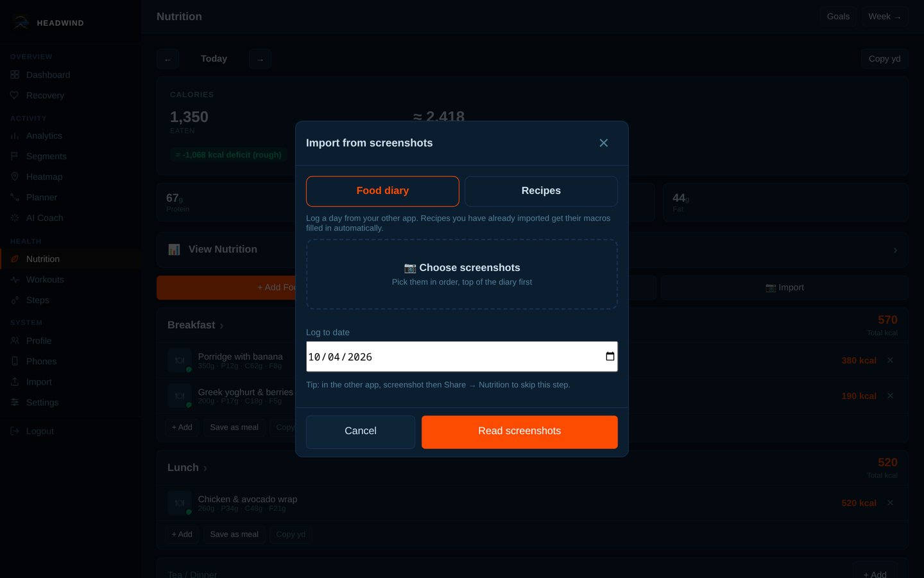924x578 pixels.
Task: Go to the next day
Action: 260,59
